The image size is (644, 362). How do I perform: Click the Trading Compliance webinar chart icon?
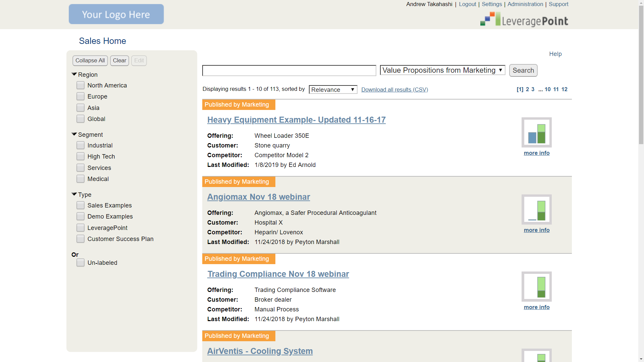click(537, 287)
